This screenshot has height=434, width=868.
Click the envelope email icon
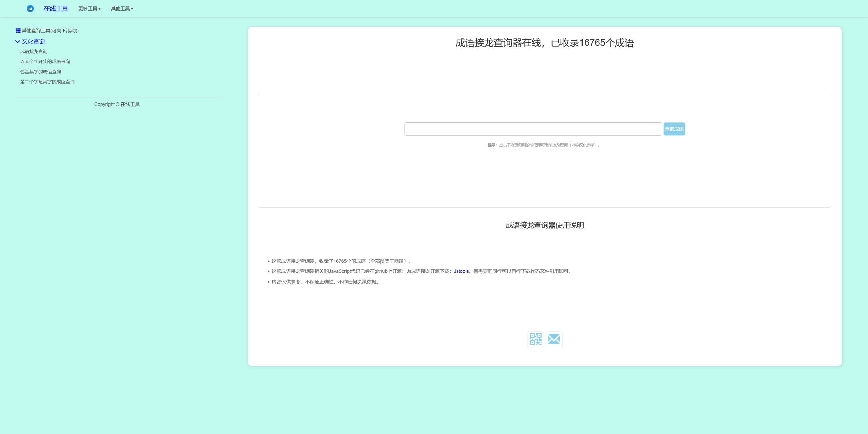point(554,339)
